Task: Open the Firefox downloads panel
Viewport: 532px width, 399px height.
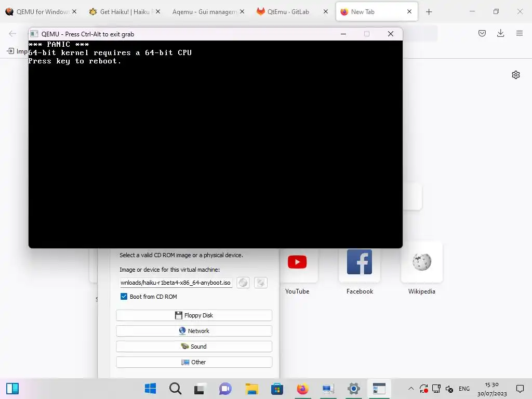Action: click(500, 33)
